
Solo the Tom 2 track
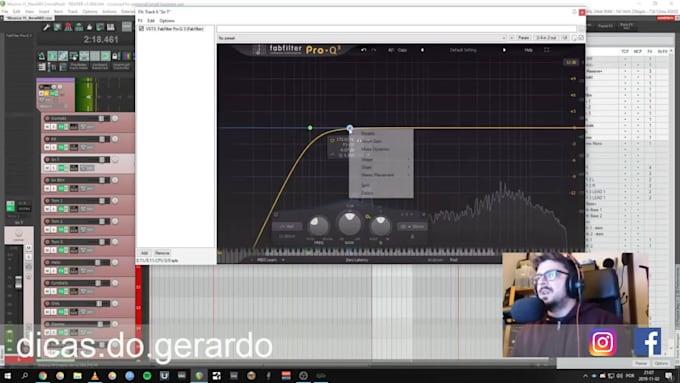click(x=53, y=229)
